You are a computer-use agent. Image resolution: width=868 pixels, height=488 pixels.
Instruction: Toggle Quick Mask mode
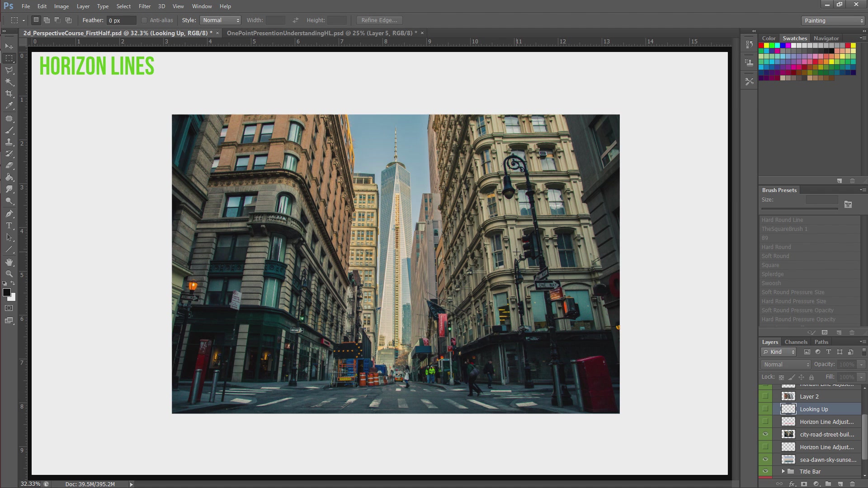(x=9, y=308)
